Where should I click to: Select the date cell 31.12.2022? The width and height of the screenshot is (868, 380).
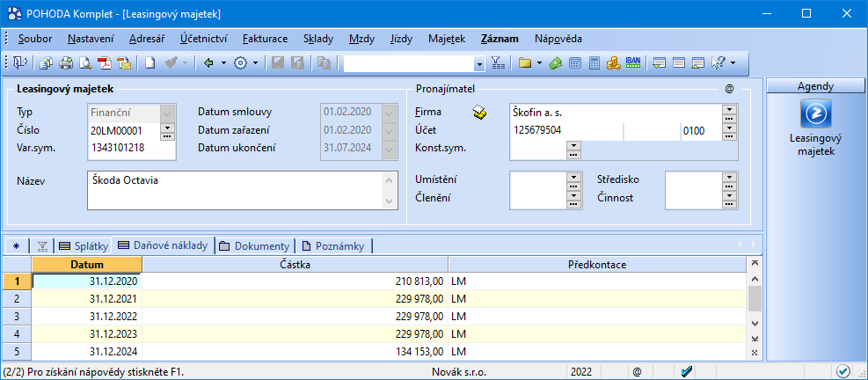point(87,317)
